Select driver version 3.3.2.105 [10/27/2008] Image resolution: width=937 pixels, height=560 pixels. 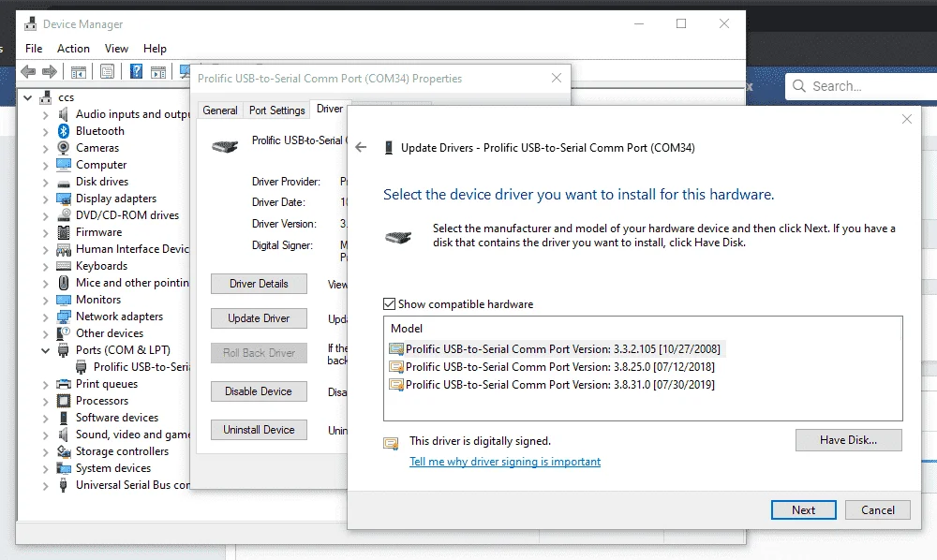555,348
